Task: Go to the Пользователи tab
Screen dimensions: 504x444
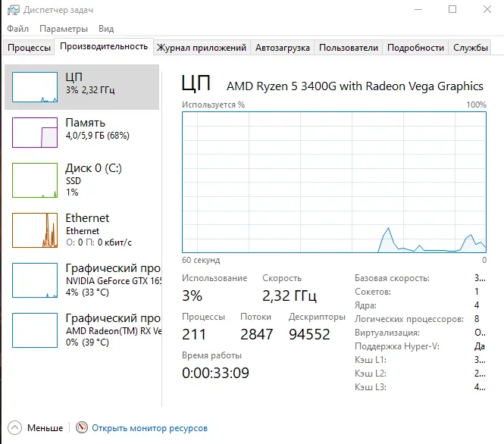Action: [349, 48]
